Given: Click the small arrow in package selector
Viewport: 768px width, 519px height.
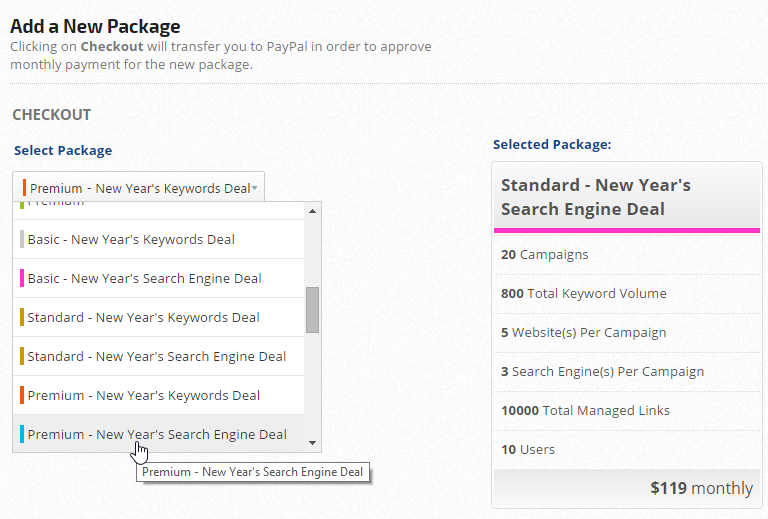Looking at the screenshot, I should 255,188.
